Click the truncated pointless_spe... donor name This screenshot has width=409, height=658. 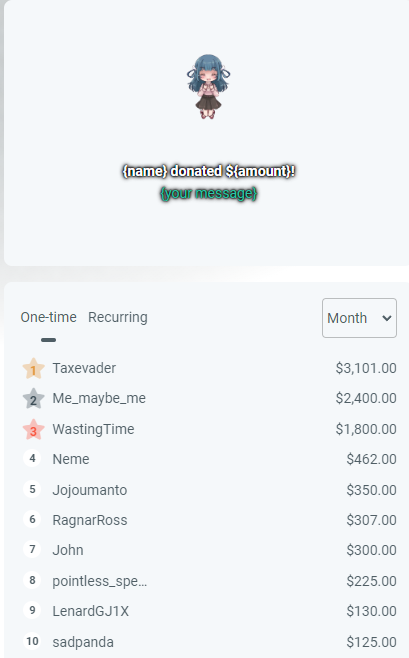[x=99, y=581]
